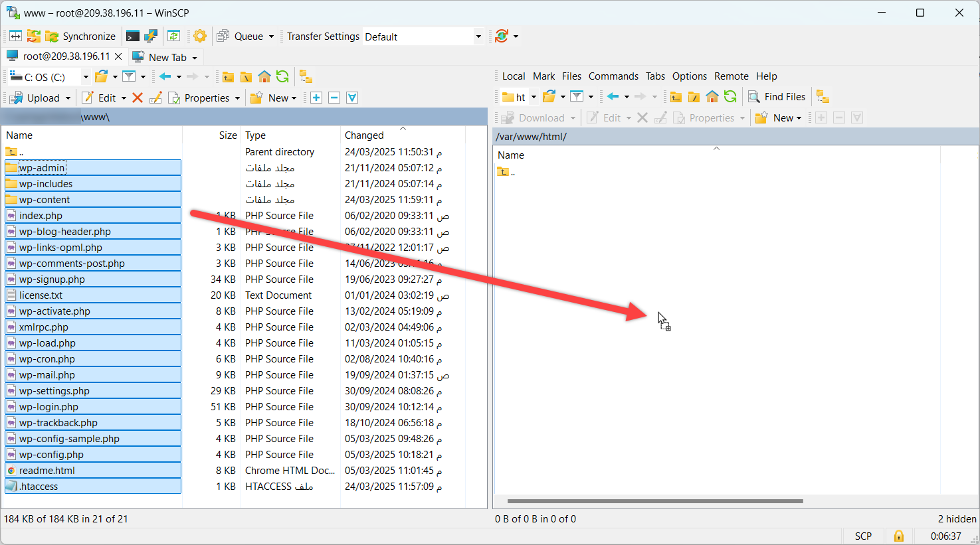Open the Commands menu

pyautogui.click(x=613, y=76)
